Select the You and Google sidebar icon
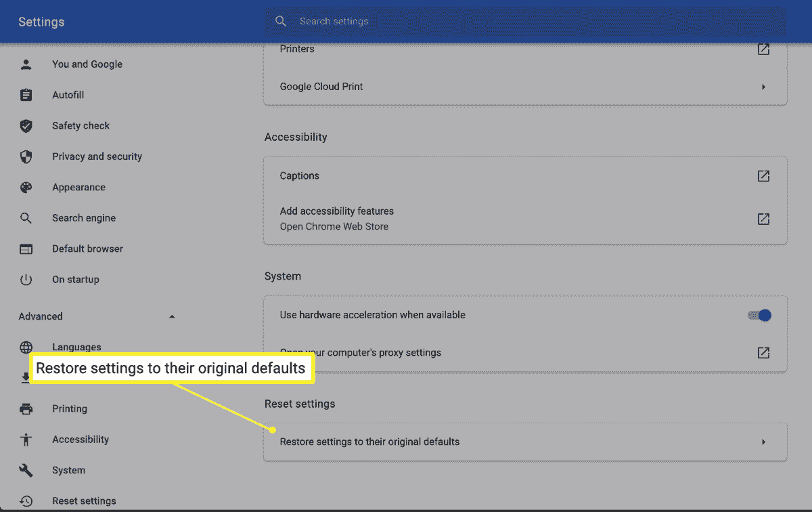This screenshot has width=812, height=512. tap(26, 64)
